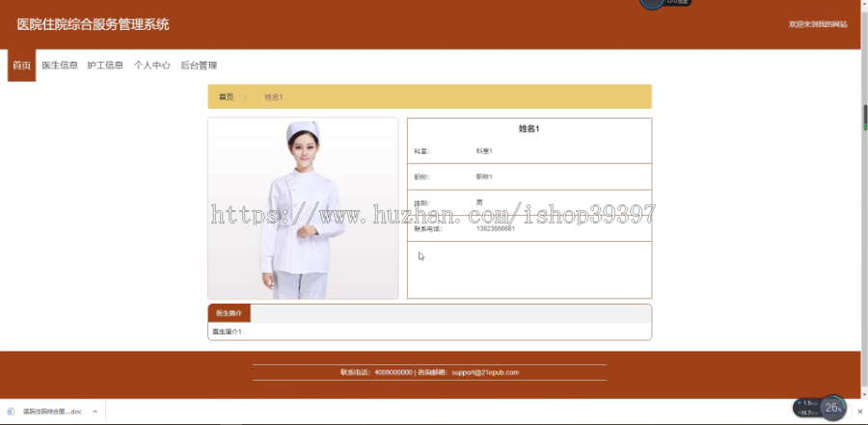The height and width of the screenshot is (425, 868).
Task: Click the site title 医院住院综合服务管理系统
Action: (93, 24)
